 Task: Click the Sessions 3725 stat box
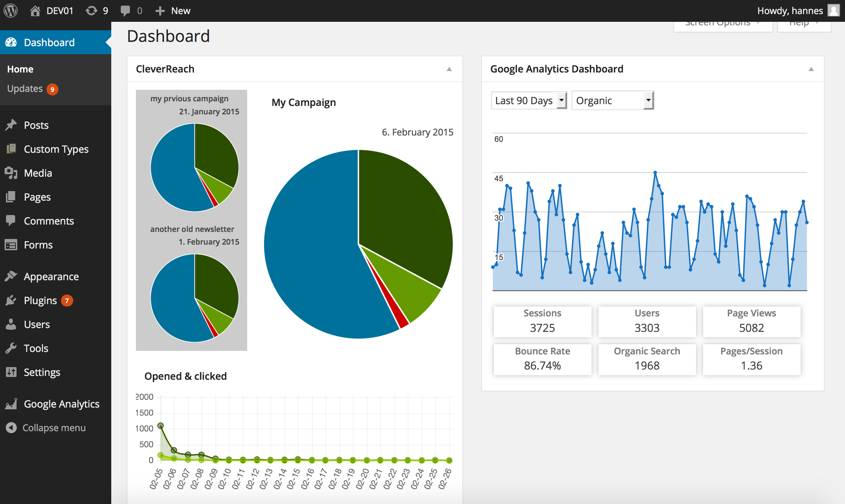542,321
